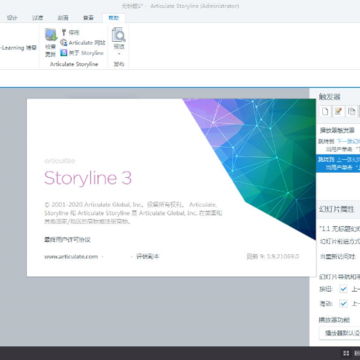Expand the Preview dropdown arrow
360x360 pixels.
click(x=119, y=54)
